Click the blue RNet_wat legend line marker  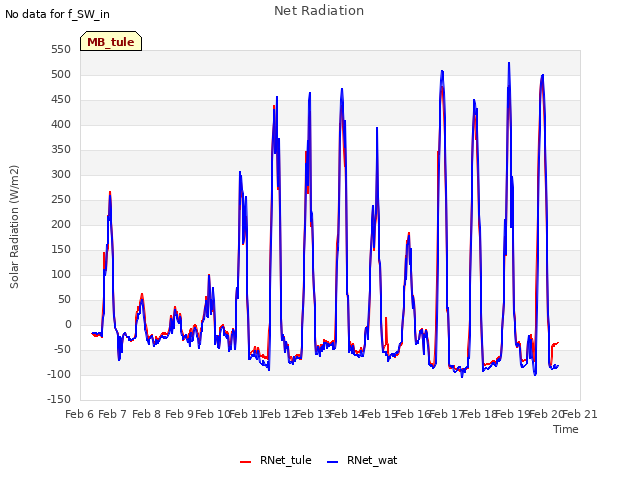[333, 462]
